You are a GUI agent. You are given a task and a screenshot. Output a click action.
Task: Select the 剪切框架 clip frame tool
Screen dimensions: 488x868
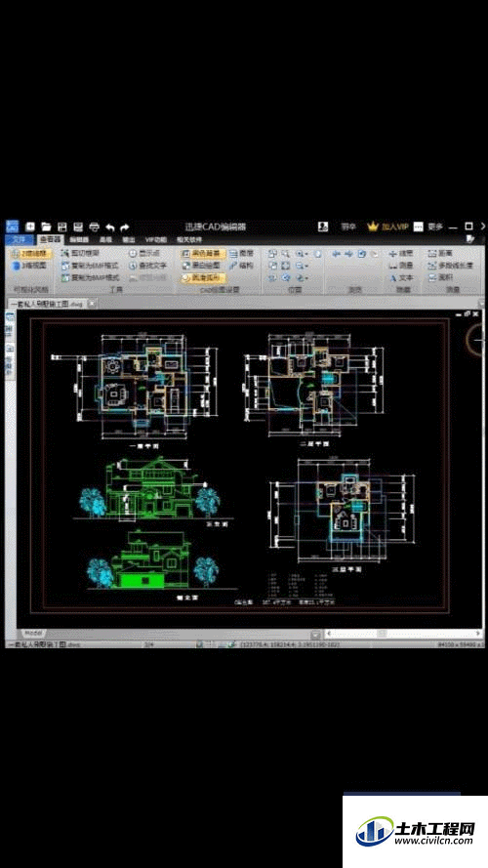(80, 253)
